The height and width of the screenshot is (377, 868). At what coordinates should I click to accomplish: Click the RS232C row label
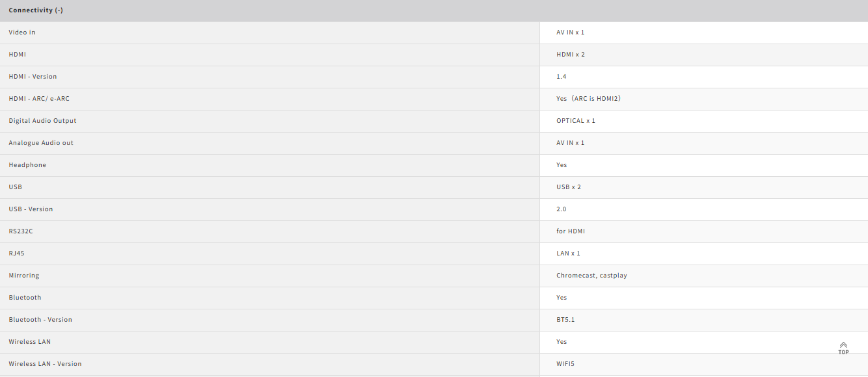(21, 231)
